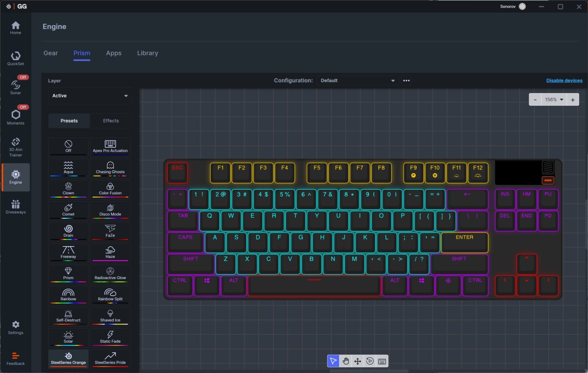Open QuickSet from the sidebar
This screenshot has width=588, height=373.
tap(15, 58)
